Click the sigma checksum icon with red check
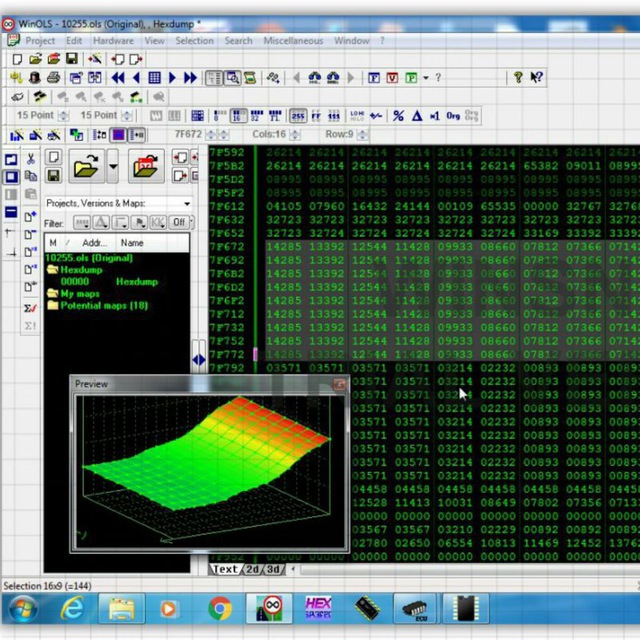This screenshot has width=640, height=640. pos(30,308)
